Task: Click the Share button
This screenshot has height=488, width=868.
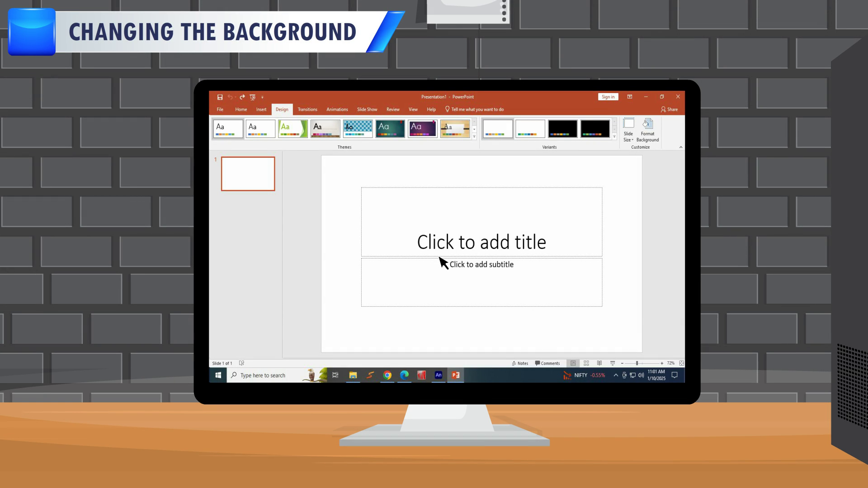Action: tap(669, 110)
